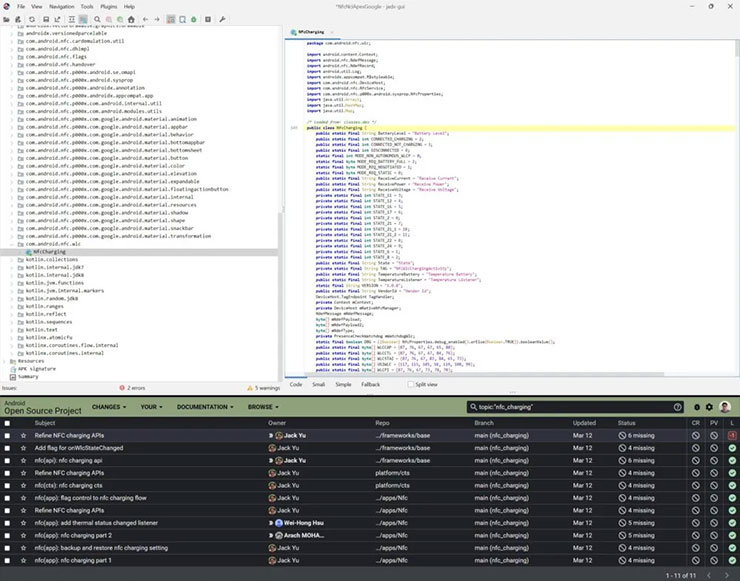Click the forward navigation arrow in toolbar
This screenshot has width=740, height=581.
point(157,18)
